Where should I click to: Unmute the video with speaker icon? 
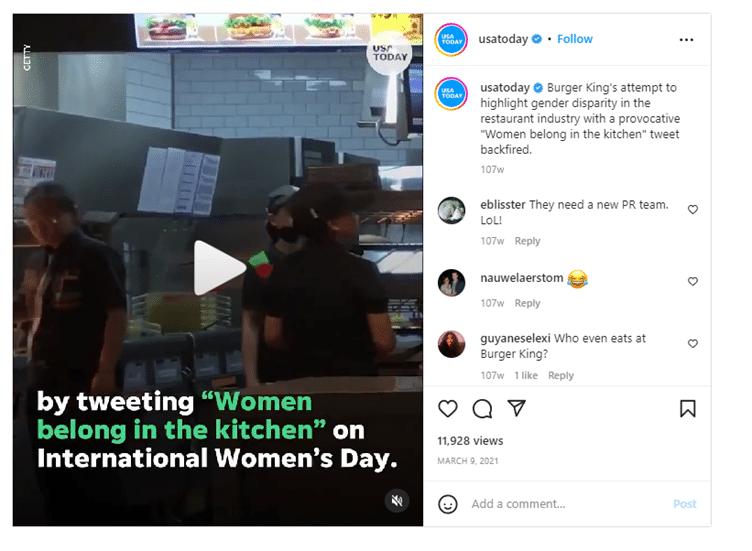397,501
